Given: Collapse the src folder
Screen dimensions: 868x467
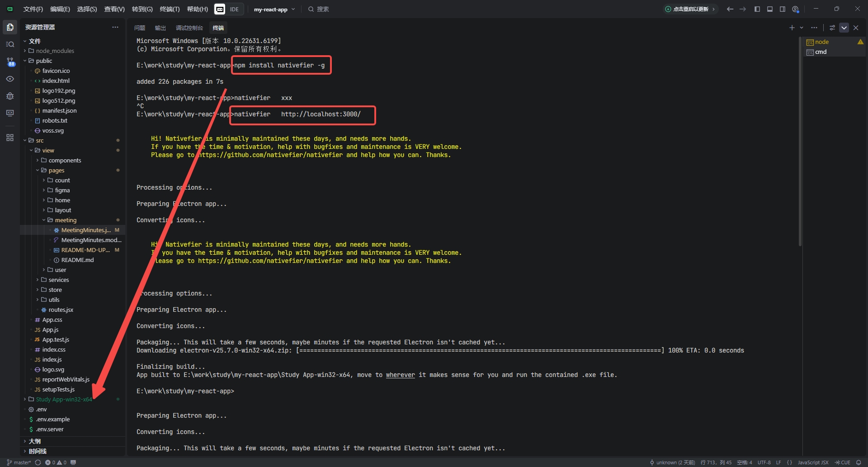Looking at the screenshot, I should point(72,140).
